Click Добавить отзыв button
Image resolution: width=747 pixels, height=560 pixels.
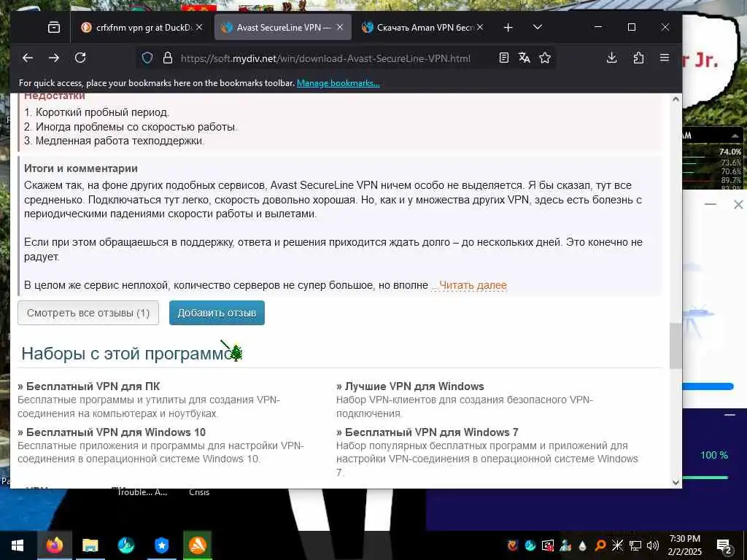click(217, 313)
